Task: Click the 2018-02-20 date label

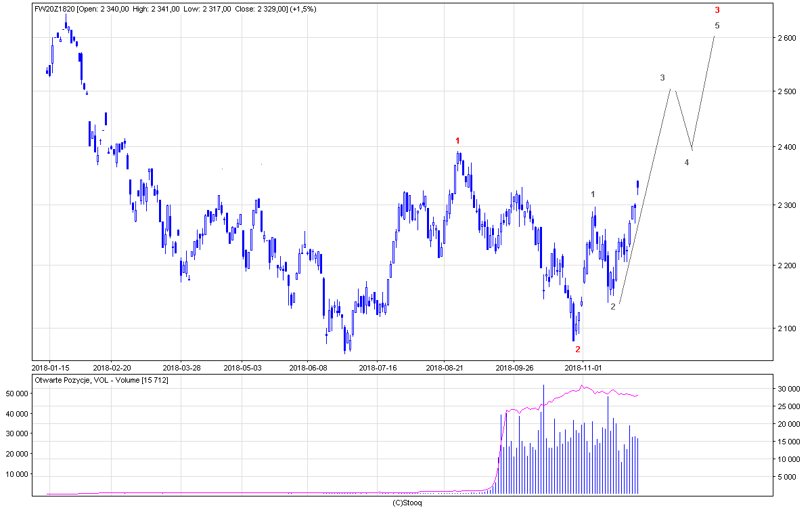Action: coord(112,366)
